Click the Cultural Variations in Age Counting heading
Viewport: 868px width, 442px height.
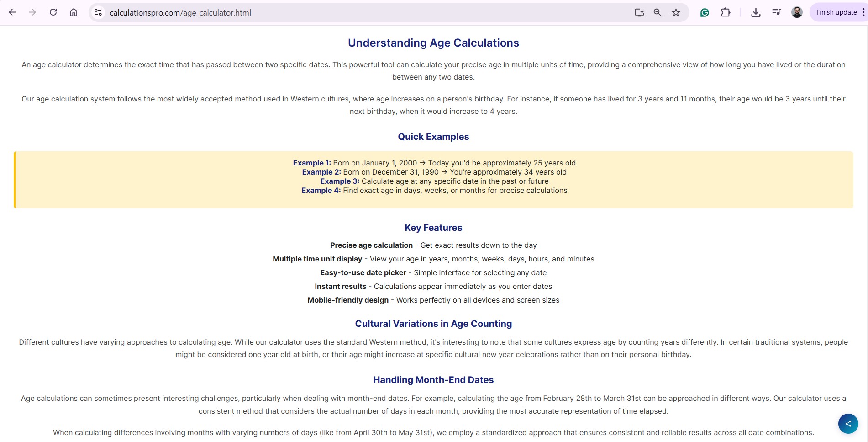pyautogui.click(x=433, y=324)
